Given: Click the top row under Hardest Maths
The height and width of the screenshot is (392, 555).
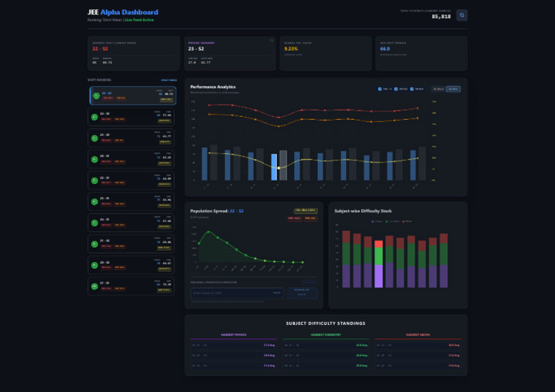Looking at the screenshot, I should tap(418, 345).
